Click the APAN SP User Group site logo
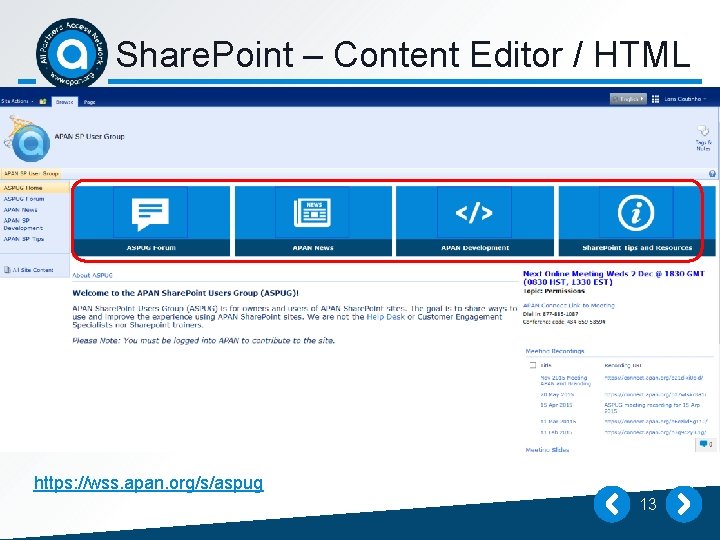The image size is (720, 540). (x=28, y=139)
